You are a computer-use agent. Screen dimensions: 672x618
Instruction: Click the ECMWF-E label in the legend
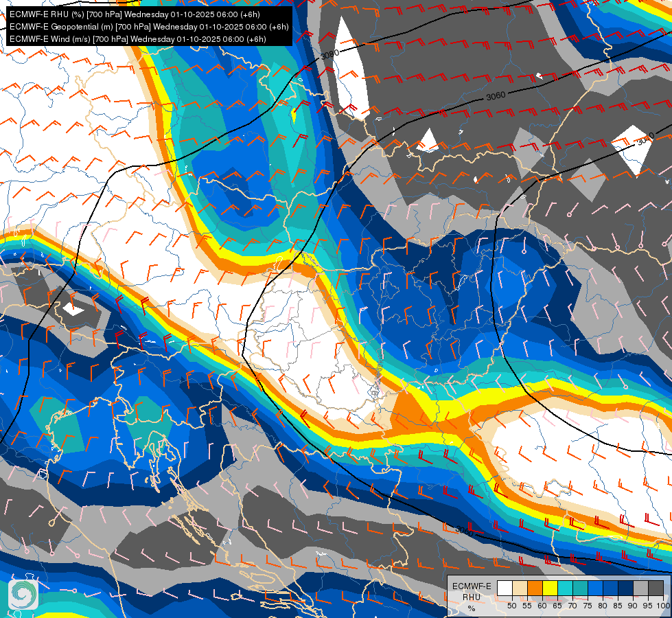[472, 586]
